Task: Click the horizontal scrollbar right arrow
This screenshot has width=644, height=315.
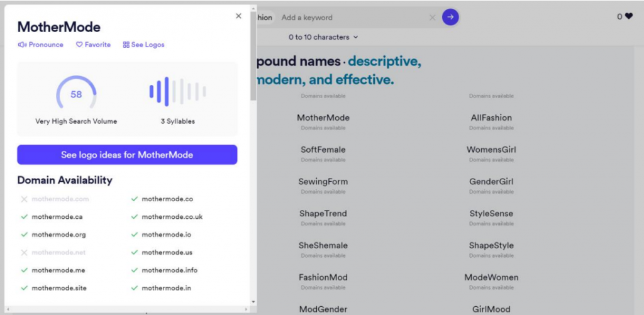Action: click(x=246, y=309)
